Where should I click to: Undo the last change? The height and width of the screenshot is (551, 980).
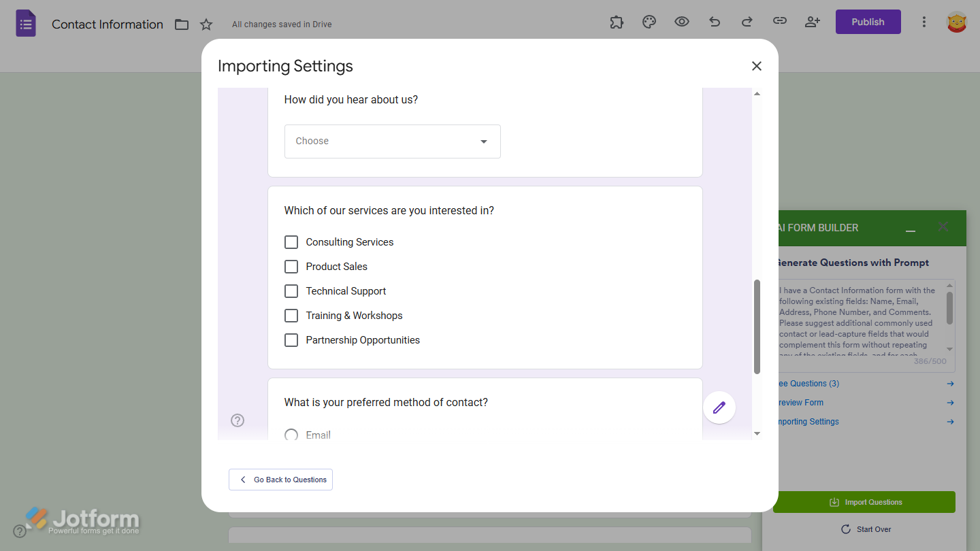(x=715, y=22)
